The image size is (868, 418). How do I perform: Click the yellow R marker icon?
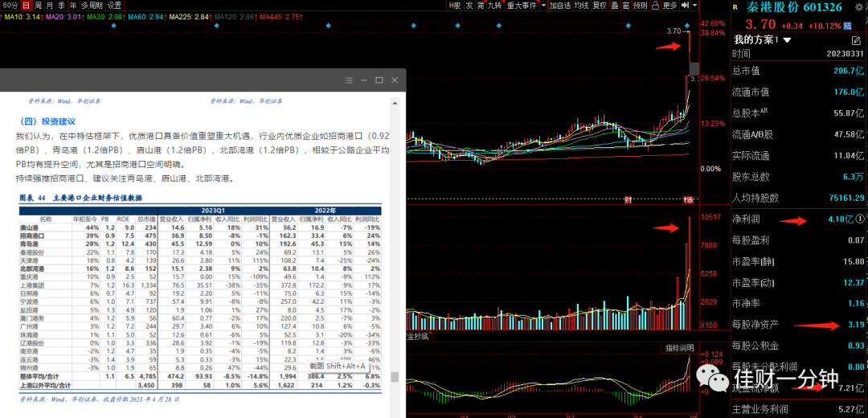tap(735, 7)
